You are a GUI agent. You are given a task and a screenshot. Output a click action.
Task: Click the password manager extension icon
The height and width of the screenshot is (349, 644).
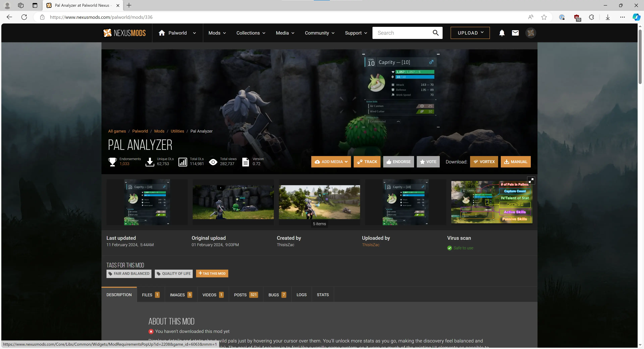coord(562,17)
